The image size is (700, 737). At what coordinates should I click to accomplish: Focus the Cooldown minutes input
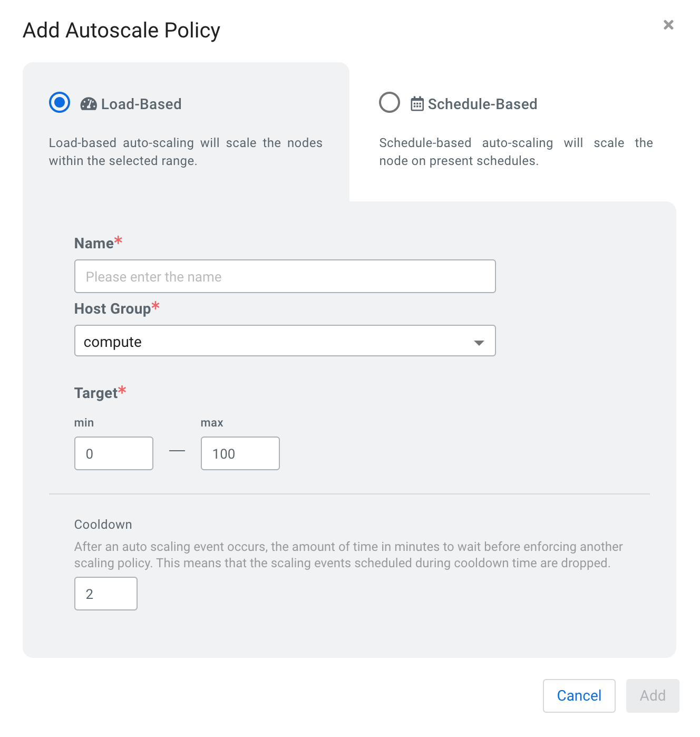pos(106,594)
